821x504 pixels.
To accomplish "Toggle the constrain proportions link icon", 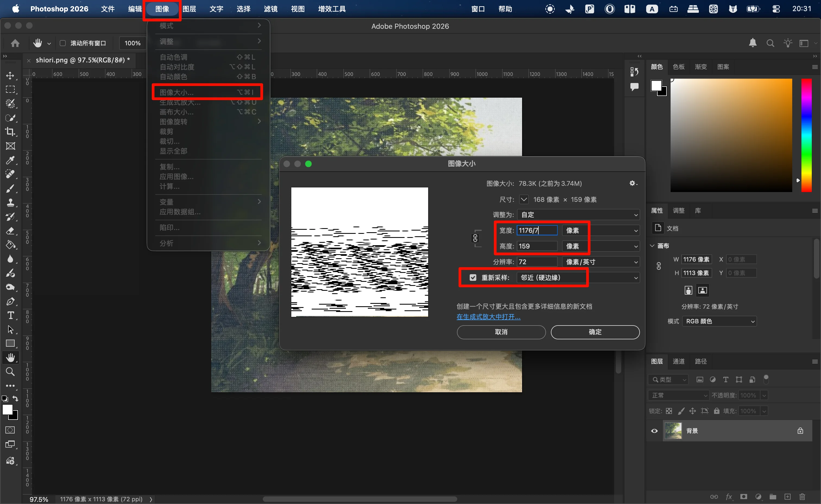I will 475,238.
